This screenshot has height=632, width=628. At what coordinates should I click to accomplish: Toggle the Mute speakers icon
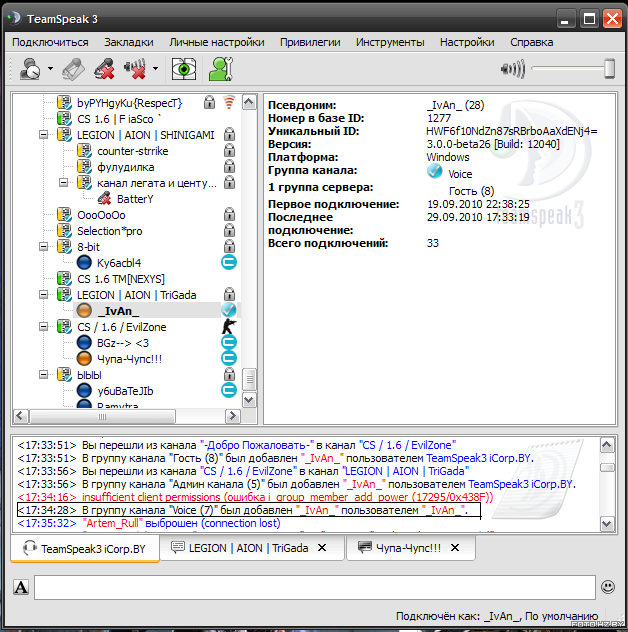pyautogui.click(x=135, y=69)
